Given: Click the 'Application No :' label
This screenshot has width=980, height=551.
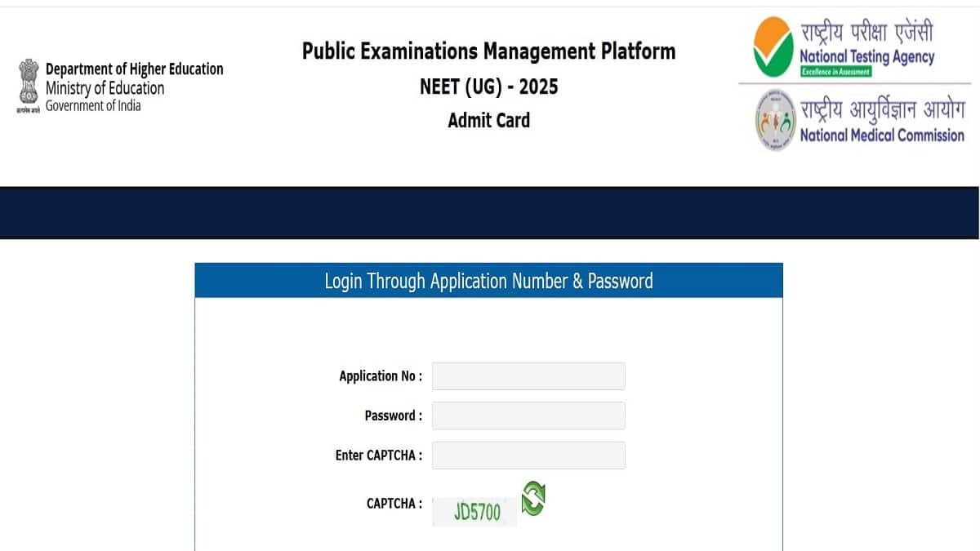Looking at the screenshot, I should coord(381,376).
